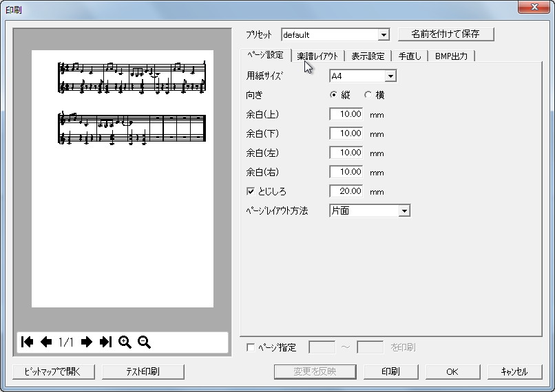Click page range end input field

[370, 347]
